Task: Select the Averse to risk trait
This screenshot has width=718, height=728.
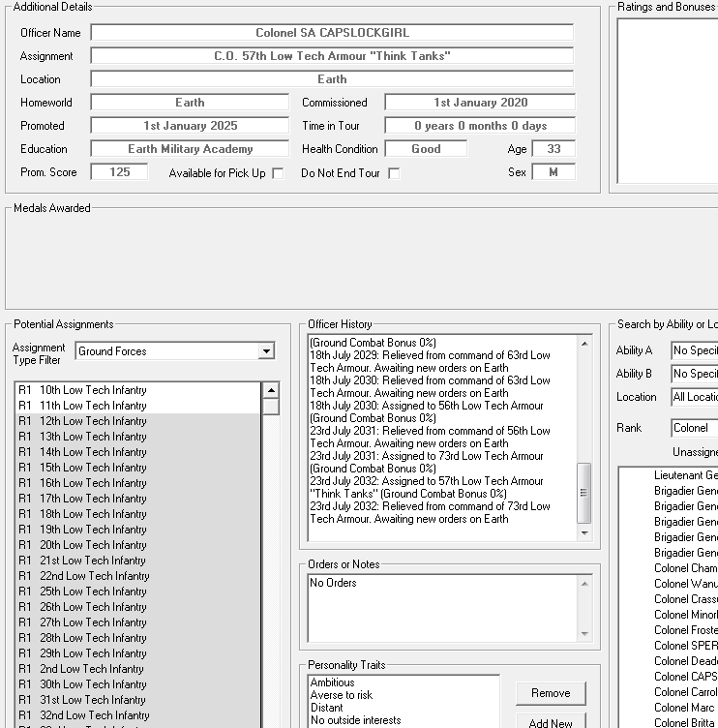Action: [x=404, y=695]
